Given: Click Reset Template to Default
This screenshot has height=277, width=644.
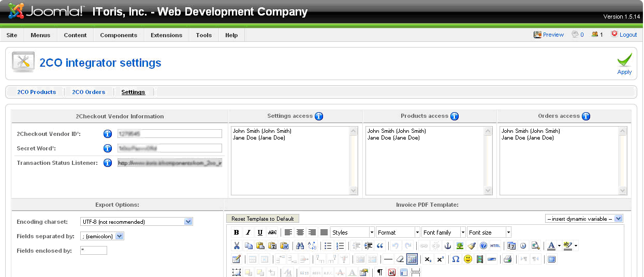Looking at the screenshot, I should pos(262,219).
